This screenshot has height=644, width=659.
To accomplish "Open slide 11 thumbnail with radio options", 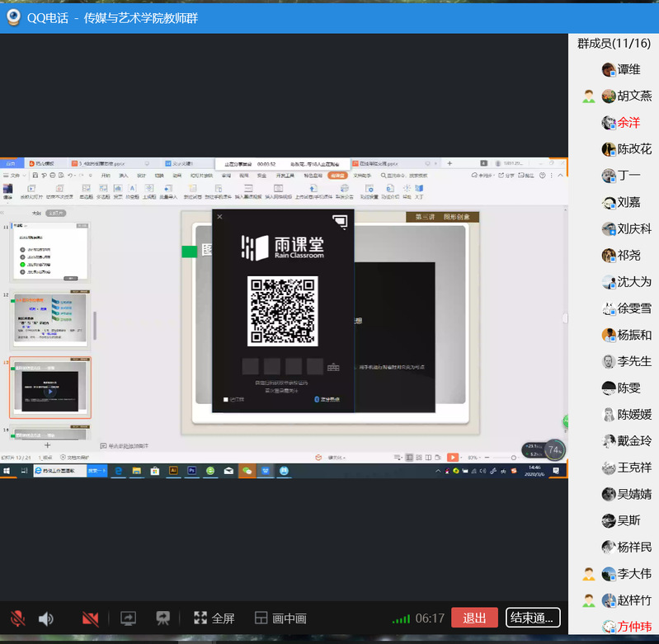I will point(50,251).
